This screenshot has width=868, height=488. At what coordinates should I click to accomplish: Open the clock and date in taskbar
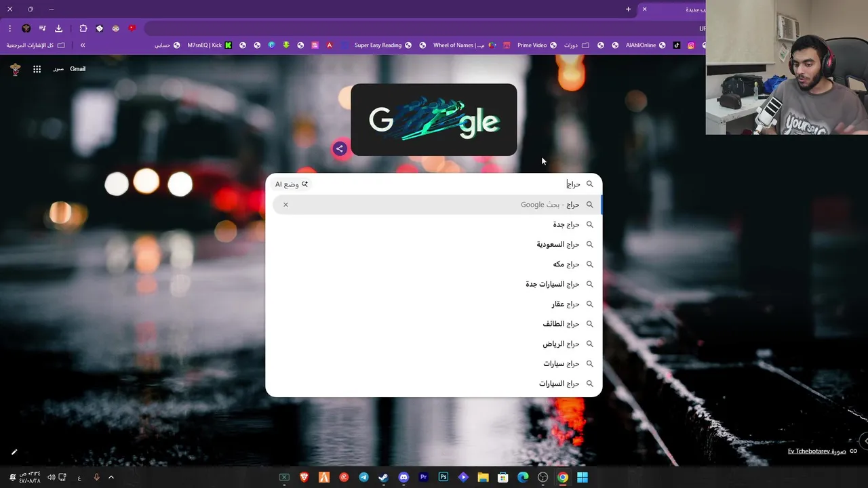coord(29,477)
